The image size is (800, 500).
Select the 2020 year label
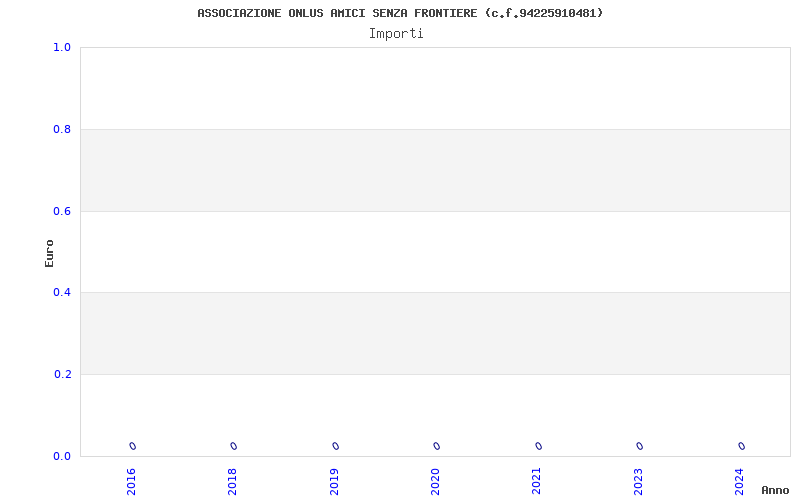pyautogui.click(x=435, y=482)
